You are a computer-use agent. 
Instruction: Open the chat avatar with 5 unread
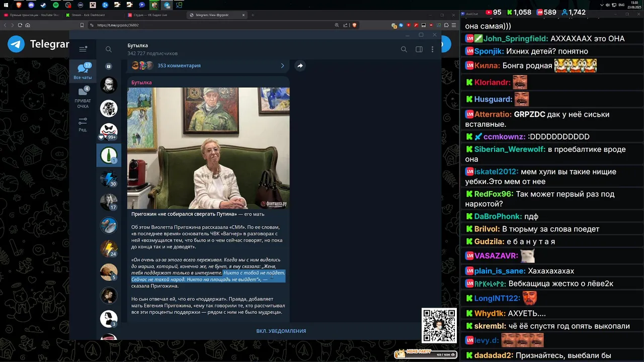pos(109,272)
